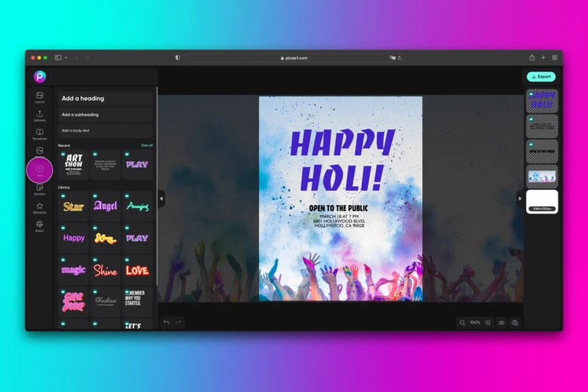Open the Uploads panel
The image size is (588, 392).
[39, 115]
